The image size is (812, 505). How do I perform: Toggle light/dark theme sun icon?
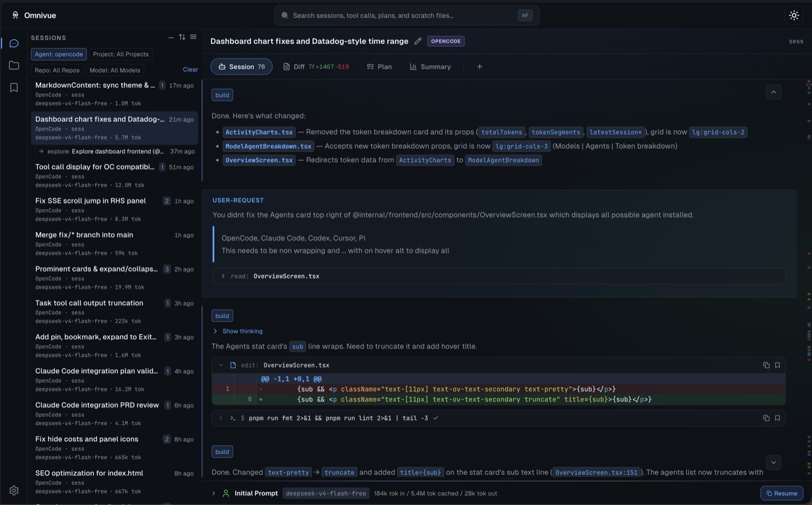click(794, 15)
